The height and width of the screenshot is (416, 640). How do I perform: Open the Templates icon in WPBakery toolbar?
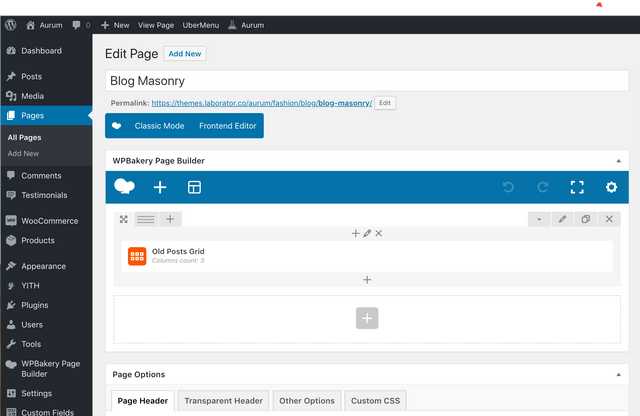pos(195,187)
